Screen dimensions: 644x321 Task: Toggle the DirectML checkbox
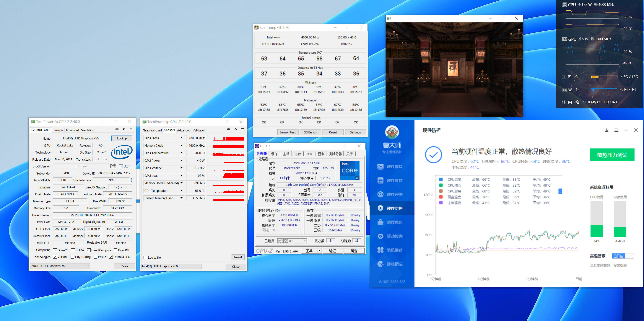pos(116,250)
